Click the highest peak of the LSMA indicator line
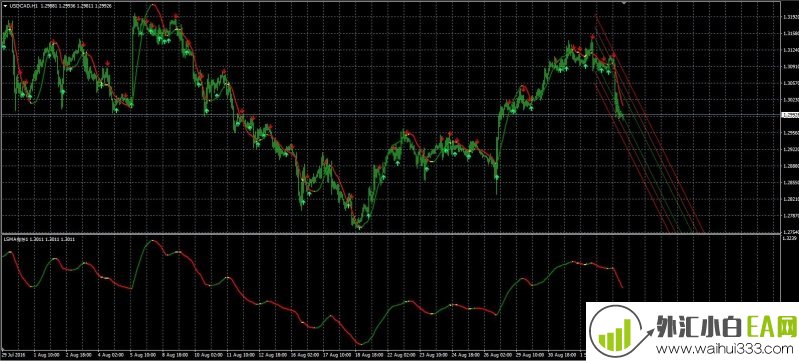Image resolution: width=799 pixels, height=361 pixels. (151, 241)
